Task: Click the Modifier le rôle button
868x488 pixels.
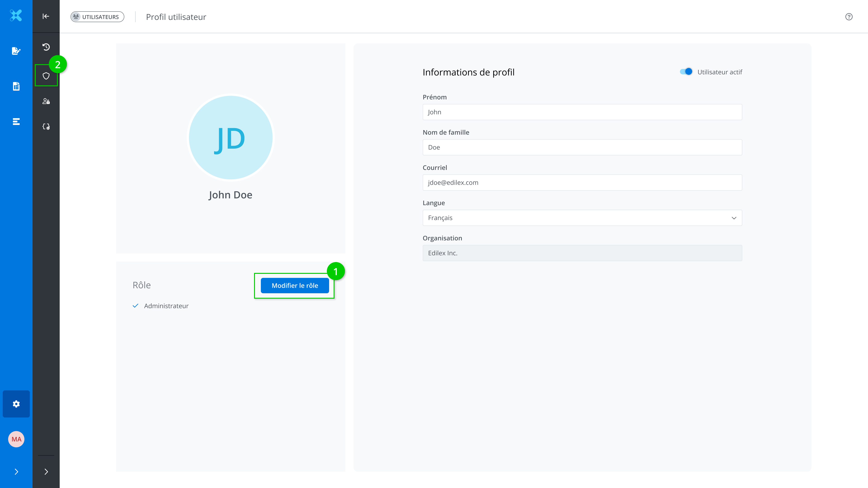Action: [x=295, y=286]
